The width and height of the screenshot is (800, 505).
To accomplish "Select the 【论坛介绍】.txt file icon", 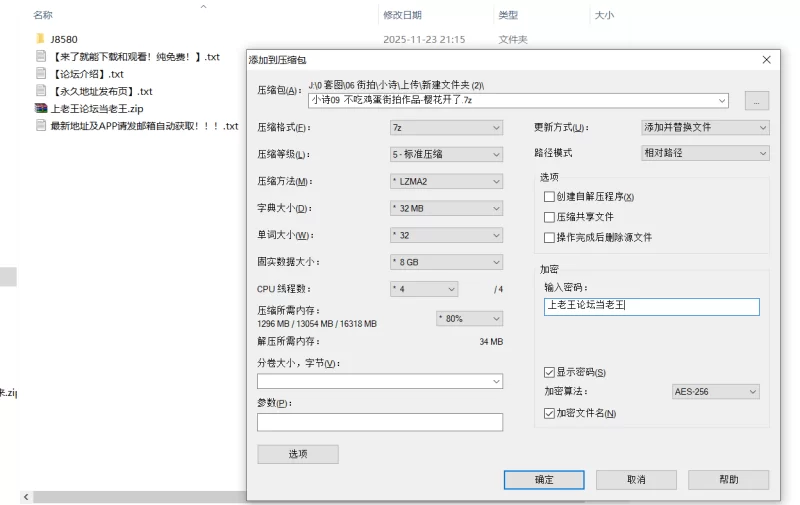I will (41, 74).
